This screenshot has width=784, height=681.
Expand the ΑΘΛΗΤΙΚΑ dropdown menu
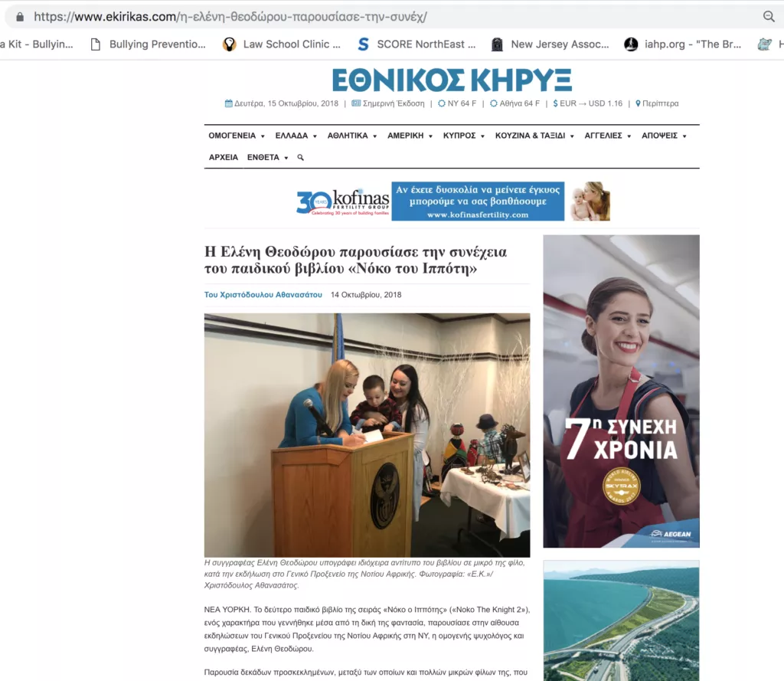click(352, 136)
